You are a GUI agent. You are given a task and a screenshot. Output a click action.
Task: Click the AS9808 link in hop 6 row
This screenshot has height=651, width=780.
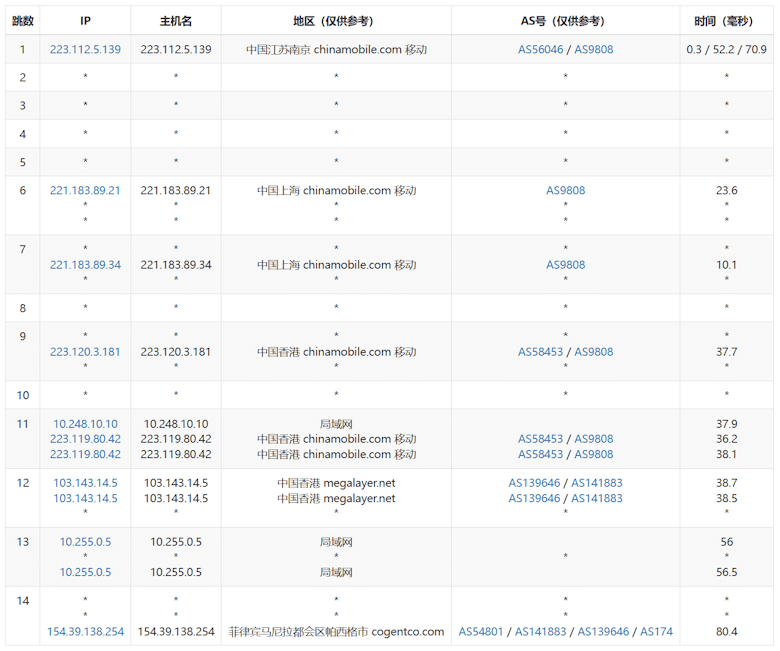click(x=565, y=190)
